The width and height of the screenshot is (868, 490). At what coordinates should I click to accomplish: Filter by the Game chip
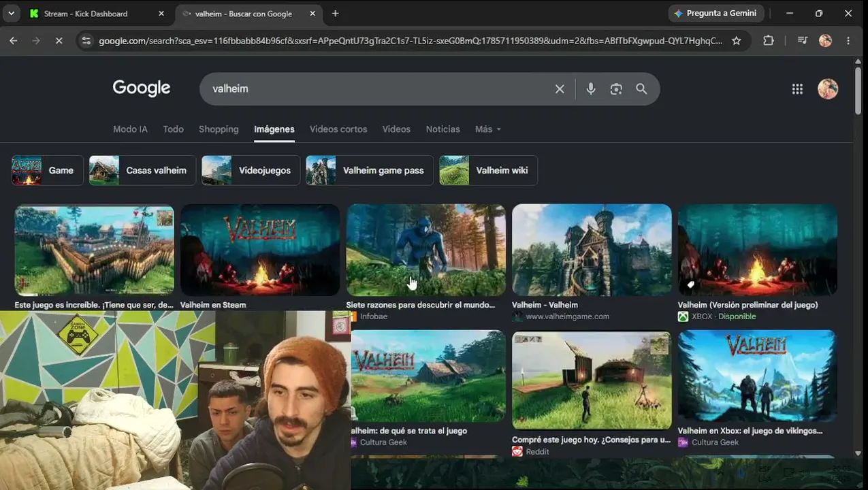click(x=48, y=170)
